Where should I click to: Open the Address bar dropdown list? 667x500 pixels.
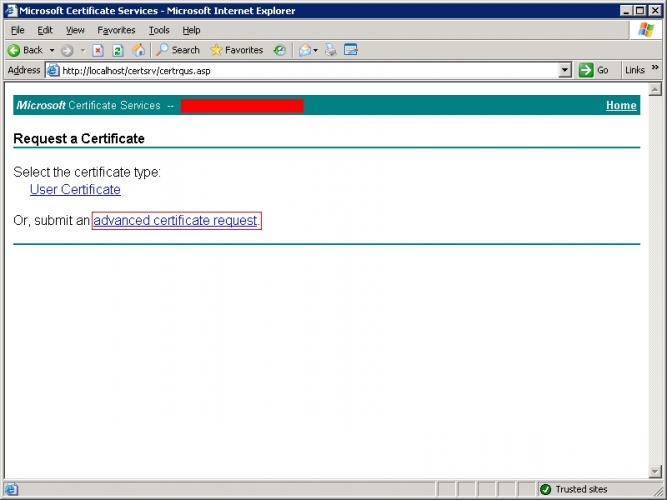click(564, 70)
